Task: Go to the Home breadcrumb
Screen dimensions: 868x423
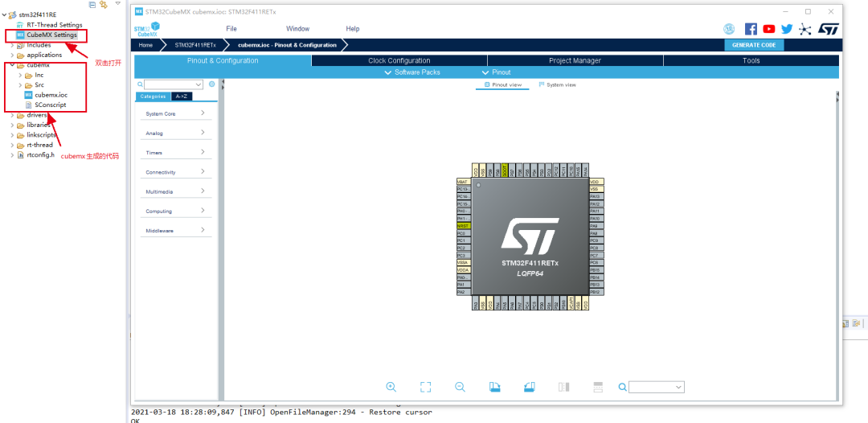Action: [145, 45]
